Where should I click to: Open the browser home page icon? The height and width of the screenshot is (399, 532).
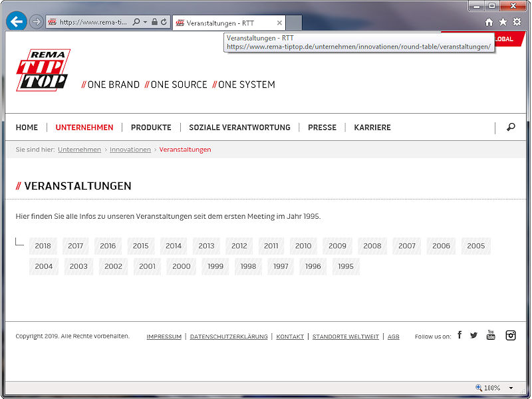[x=489, y=22]
